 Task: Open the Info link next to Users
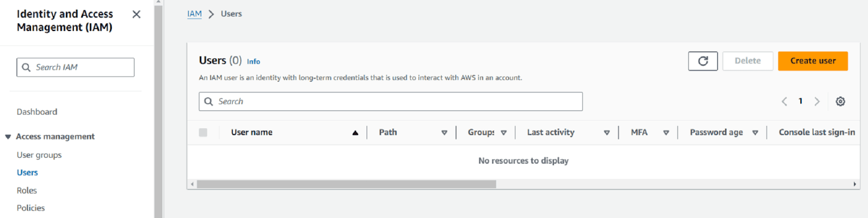[x=253, y=62]
